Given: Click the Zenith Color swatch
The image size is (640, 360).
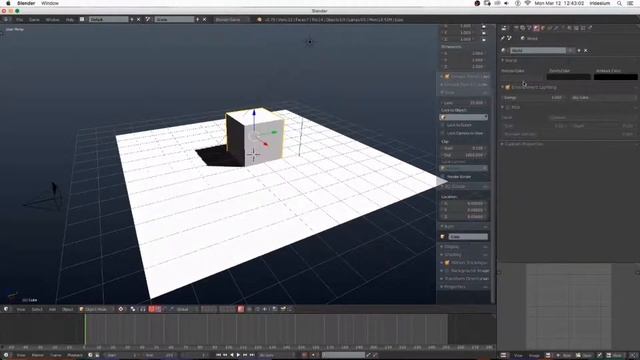Looking at the screenshot, I should (569, 77).
